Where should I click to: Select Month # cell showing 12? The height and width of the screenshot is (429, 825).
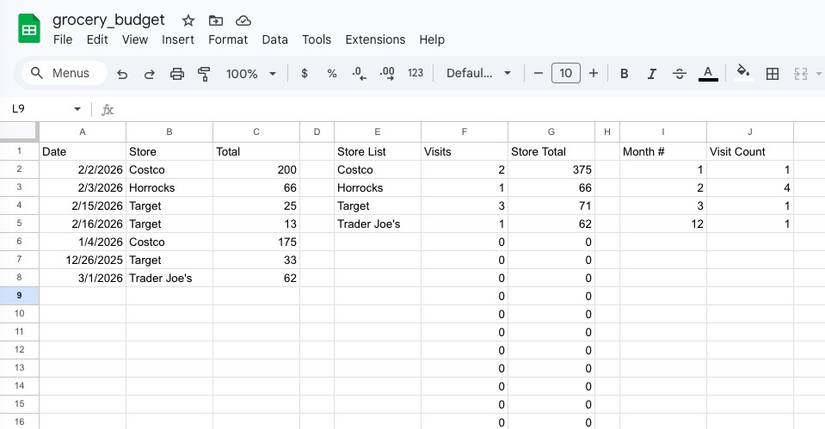coord(663,224)
